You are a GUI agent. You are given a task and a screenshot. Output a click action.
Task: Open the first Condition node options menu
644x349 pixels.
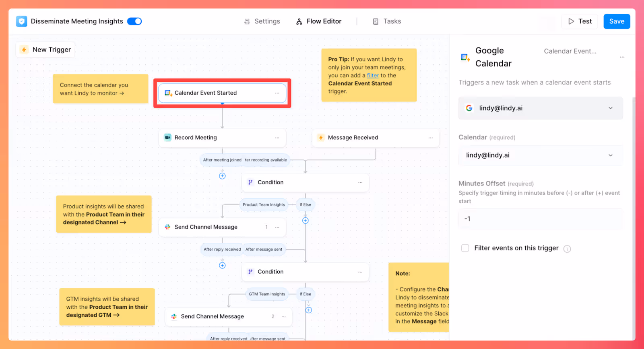pyautogui.click(x=360, y=182)
